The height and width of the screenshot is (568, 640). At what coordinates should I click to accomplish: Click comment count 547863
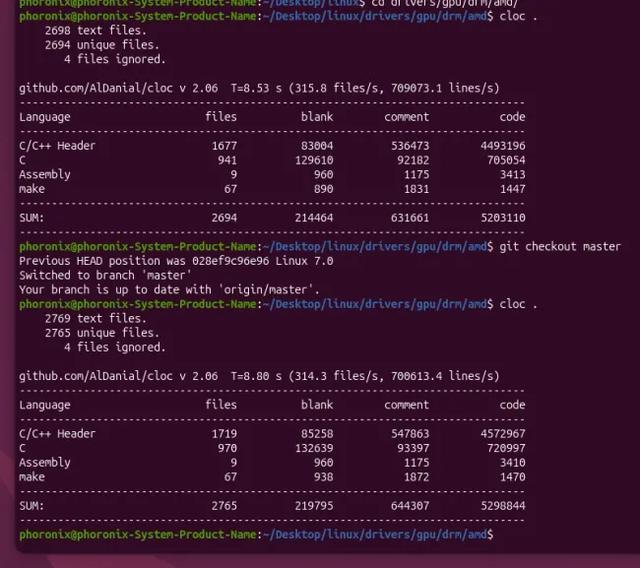(410, 433)
